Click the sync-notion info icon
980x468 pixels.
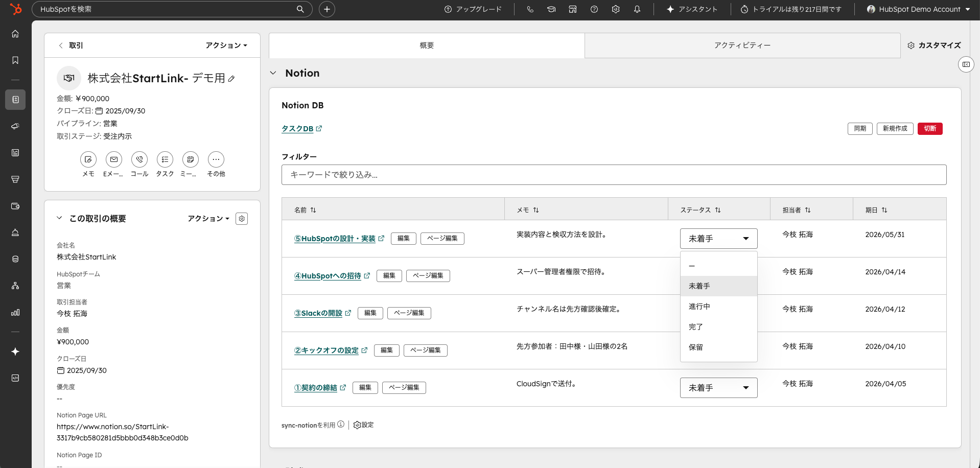coord(341,424)
